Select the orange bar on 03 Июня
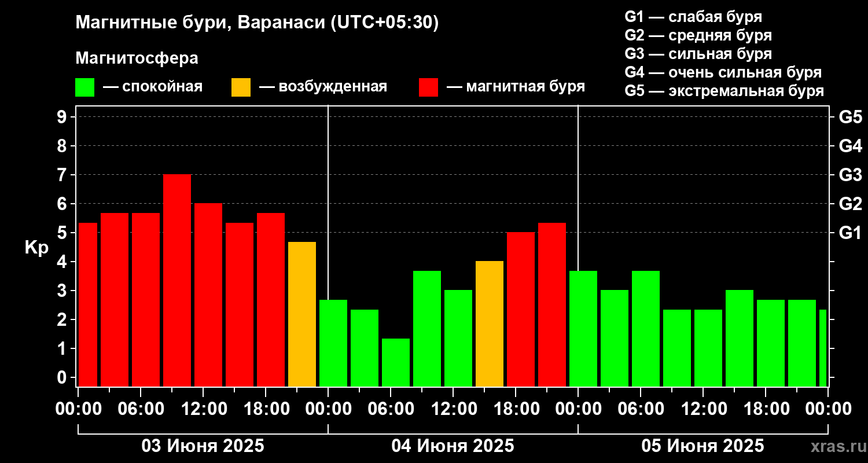 click(x=302, y=314)
